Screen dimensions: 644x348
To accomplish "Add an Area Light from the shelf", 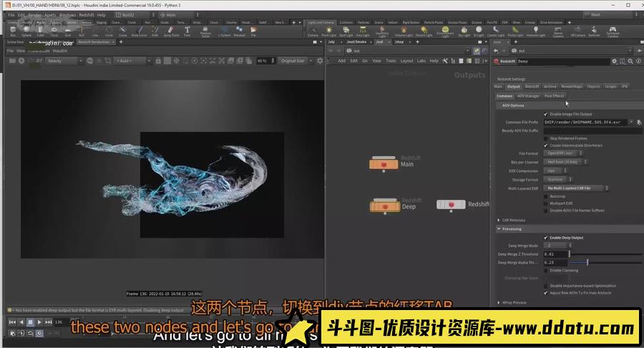I will 363,32.
